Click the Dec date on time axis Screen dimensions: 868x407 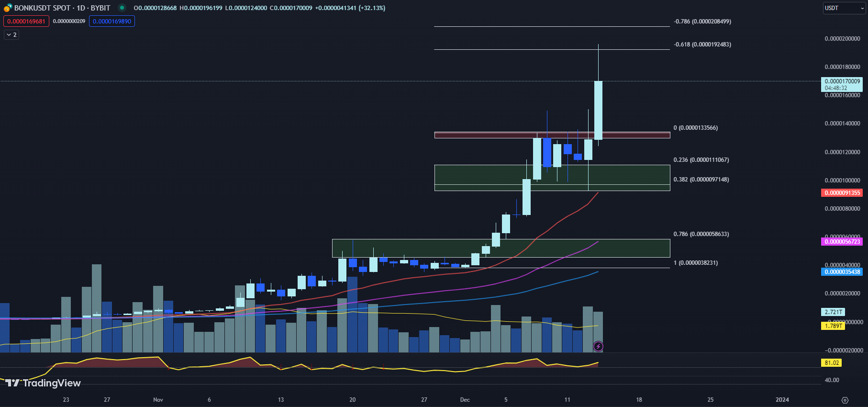click(465, 400)
